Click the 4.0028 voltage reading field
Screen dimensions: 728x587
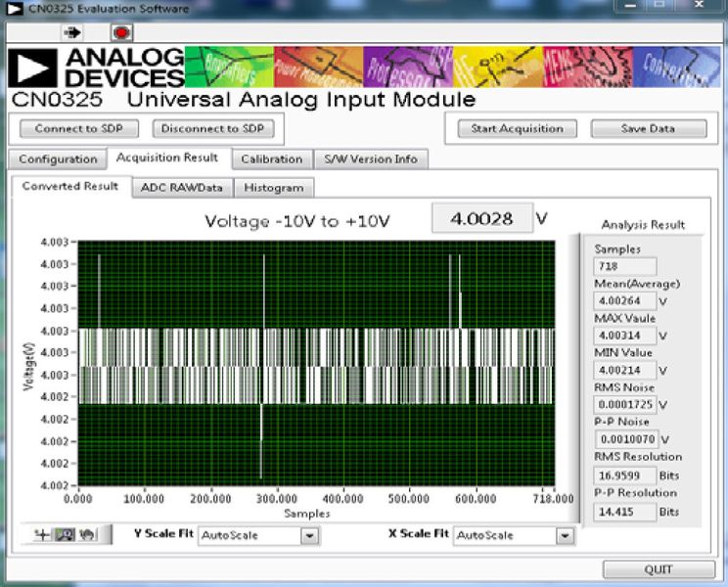pos(482,218)
